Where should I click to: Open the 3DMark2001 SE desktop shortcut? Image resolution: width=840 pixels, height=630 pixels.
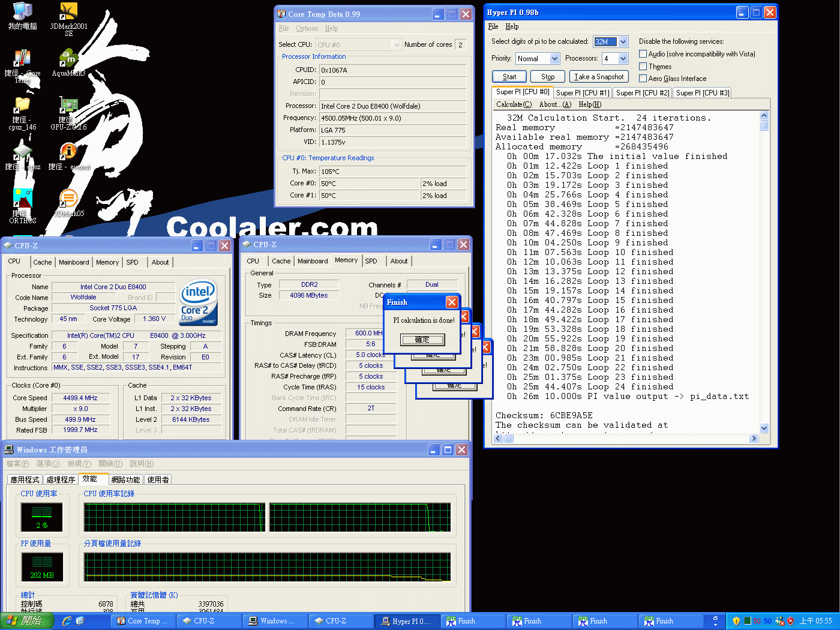[x=68, y=19]
